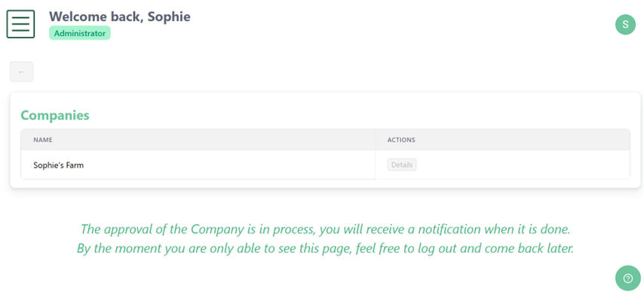Click the approval in process notice line

(x=325, y=229)
